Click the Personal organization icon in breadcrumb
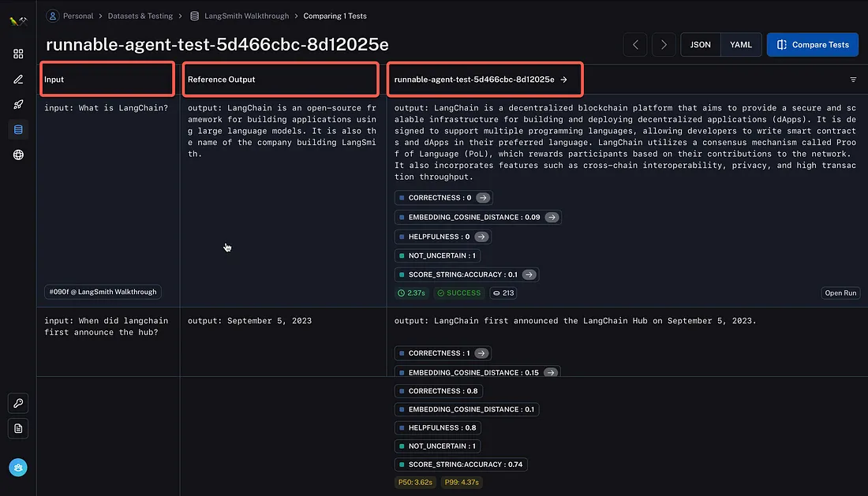The image size is (868, 496). click(53, 16)
